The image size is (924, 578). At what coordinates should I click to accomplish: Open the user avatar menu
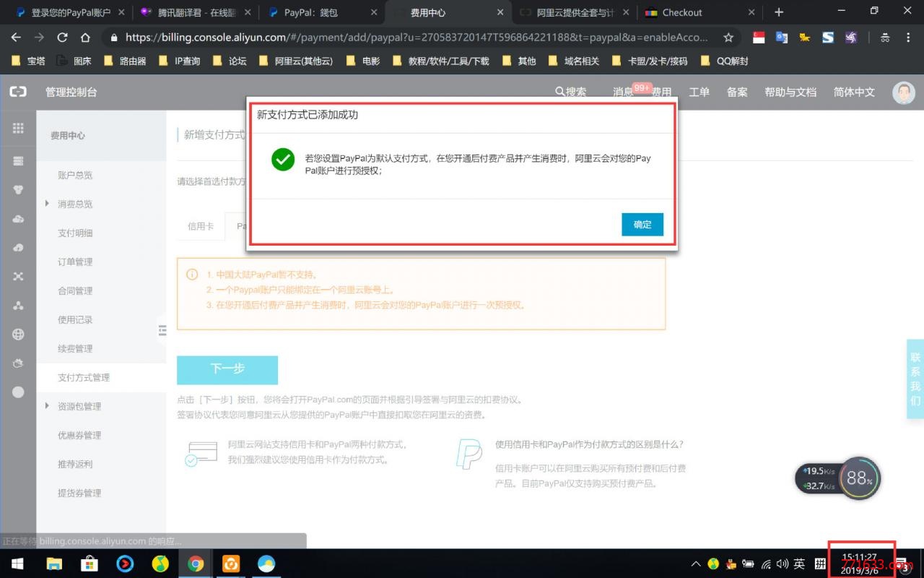pos(903,92)
